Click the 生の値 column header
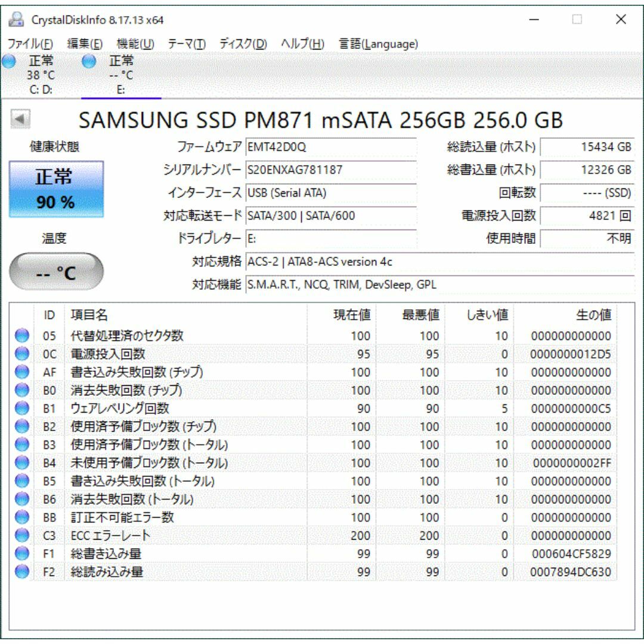 (565, 315)
